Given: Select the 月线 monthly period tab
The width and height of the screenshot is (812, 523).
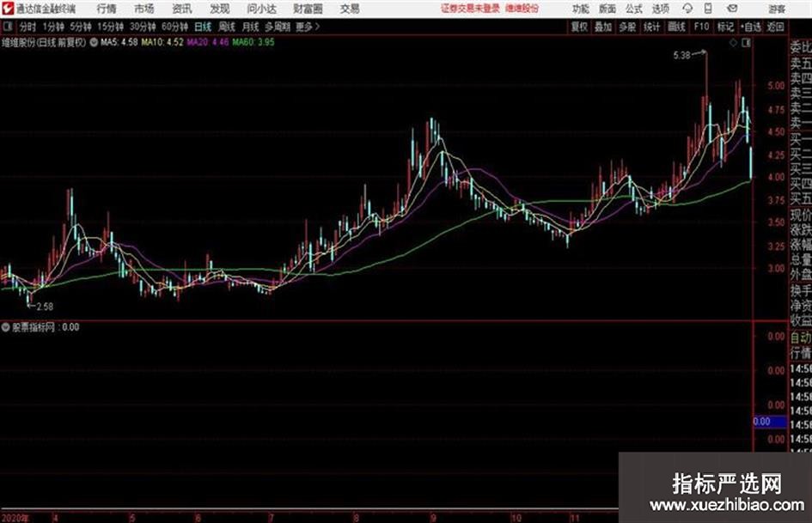Looking at the screenshot, I should pyautogui.click(x=251, y=27).
